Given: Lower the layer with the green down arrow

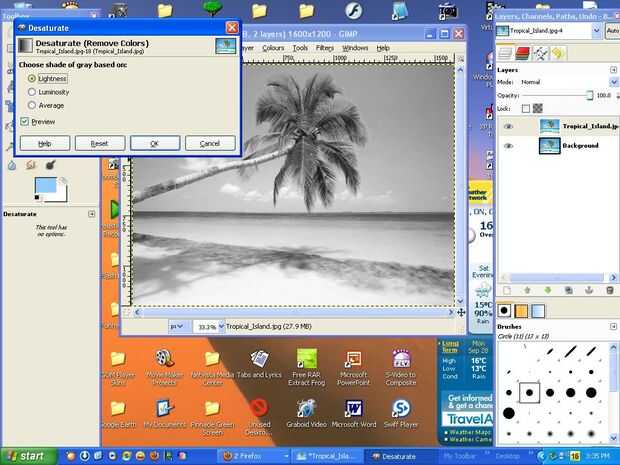Looking at the screenshot, I should (x=548, y=291).
